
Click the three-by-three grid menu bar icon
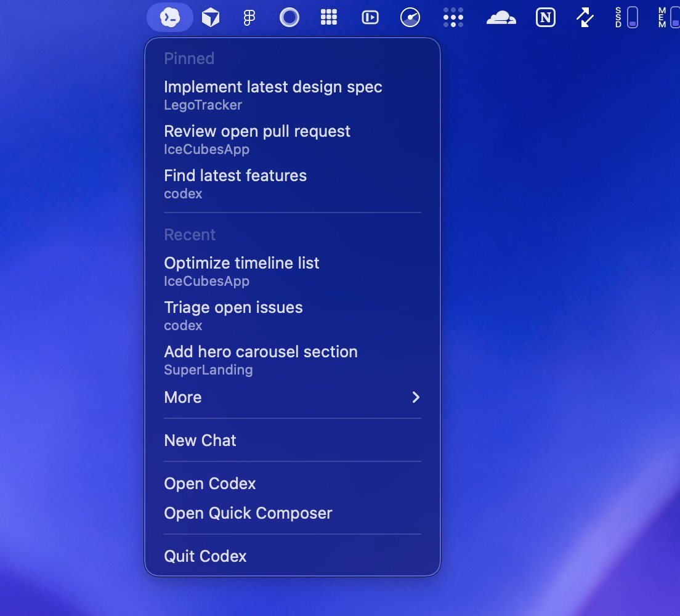click(x=329, y=17)
